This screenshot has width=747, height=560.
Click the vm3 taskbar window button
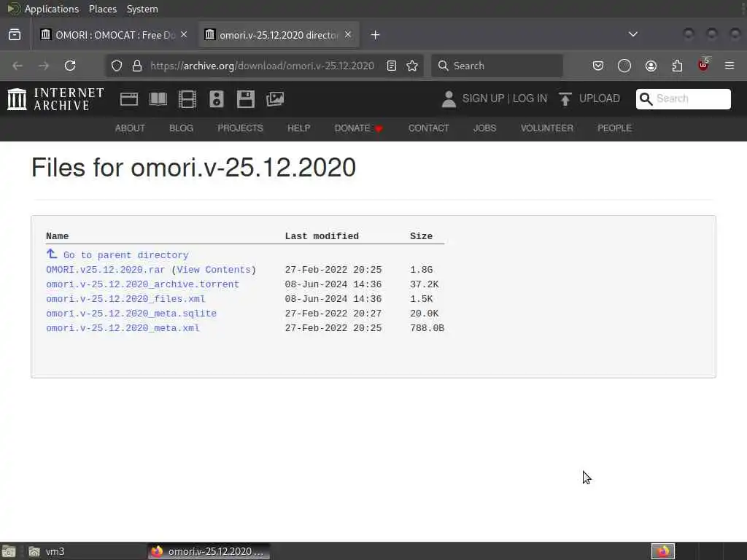coord(86,551)
